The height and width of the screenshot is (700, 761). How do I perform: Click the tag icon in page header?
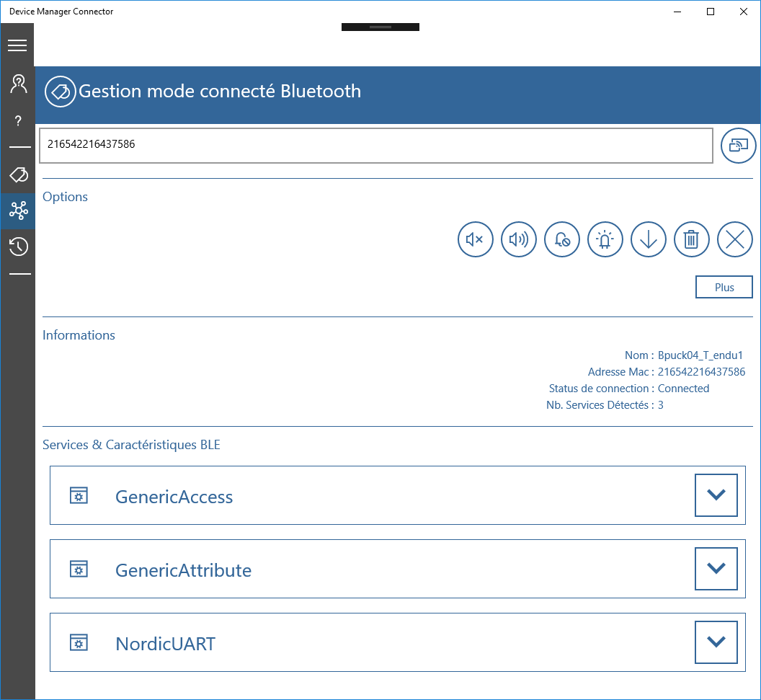(x=61, y=92)
